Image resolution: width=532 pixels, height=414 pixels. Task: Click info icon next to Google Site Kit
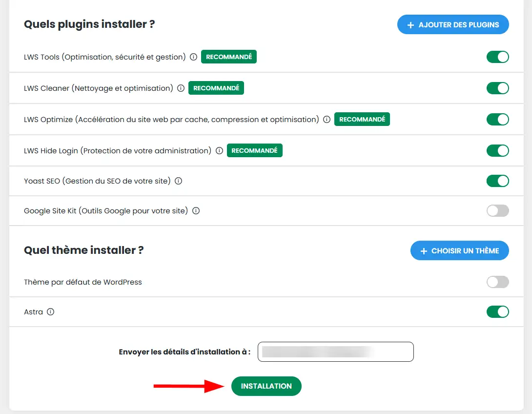[196, 211]
